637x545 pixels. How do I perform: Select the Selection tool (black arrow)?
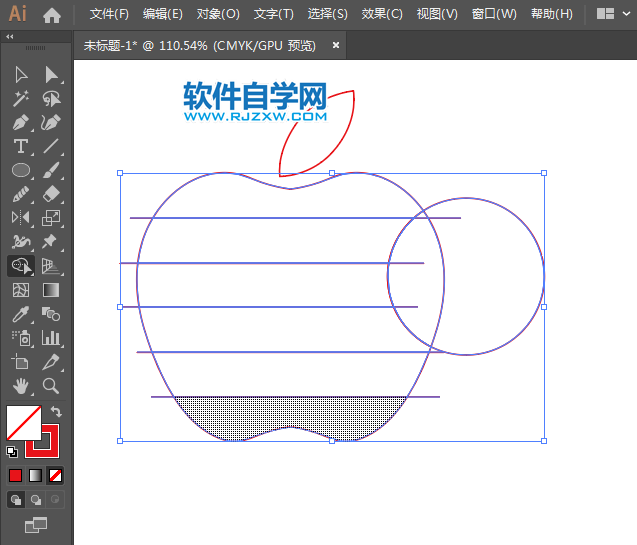tap(21, 75)
